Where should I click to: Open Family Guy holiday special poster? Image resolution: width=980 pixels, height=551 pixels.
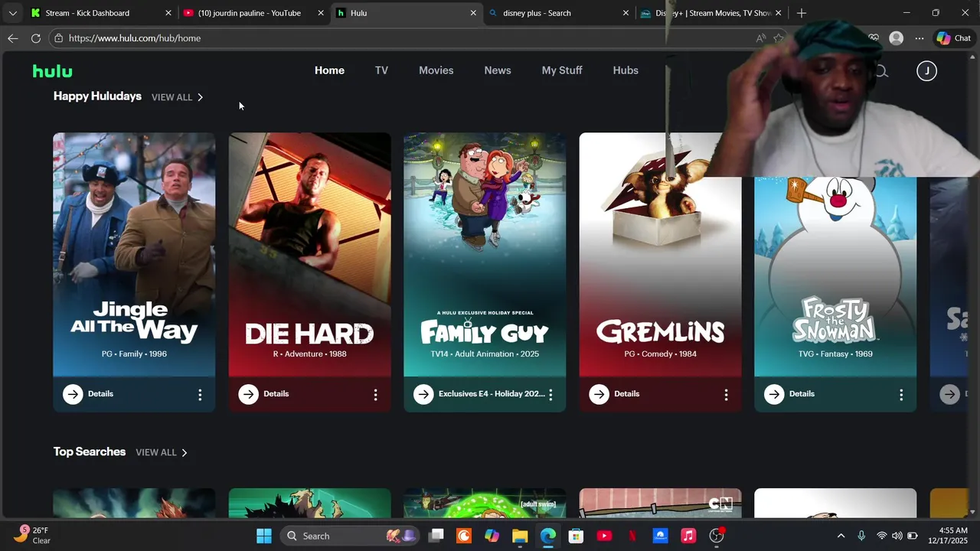pos(485,256)
